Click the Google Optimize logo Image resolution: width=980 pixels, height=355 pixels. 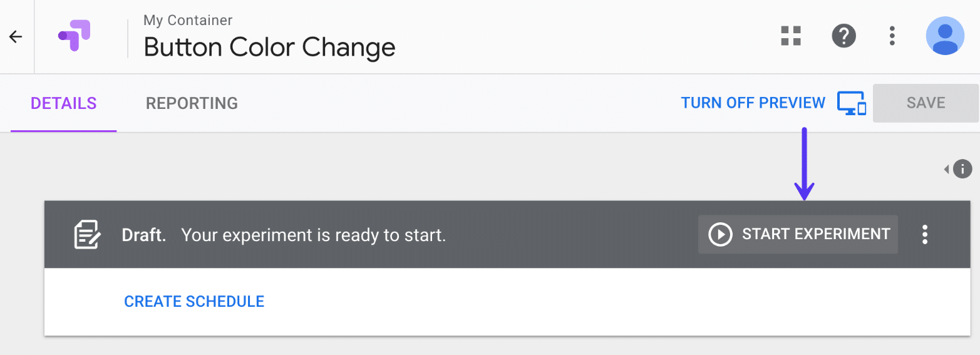(x=75, y=36)
